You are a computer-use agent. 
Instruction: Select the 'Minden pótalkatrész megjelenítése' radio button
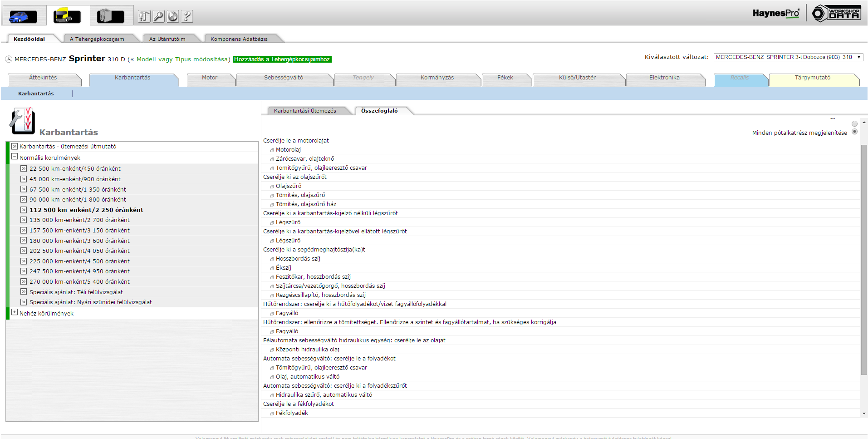(854, 132)
